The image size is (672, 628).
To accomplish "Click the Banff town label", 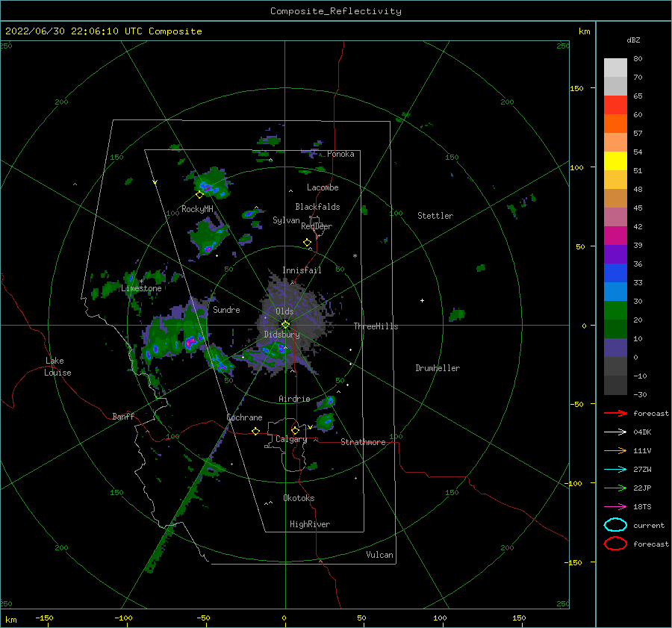I will [x=123, y=416].
